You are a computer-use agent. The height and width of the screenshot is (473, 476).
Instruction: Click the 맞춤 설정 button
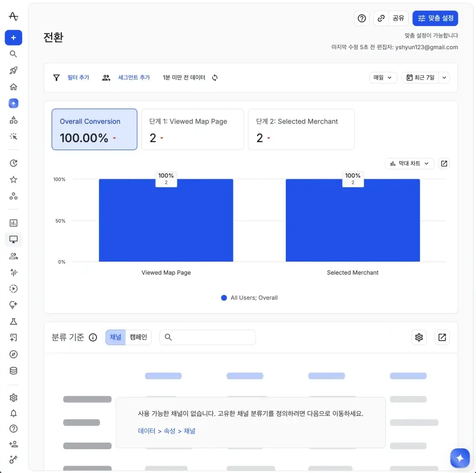[435, 19]
